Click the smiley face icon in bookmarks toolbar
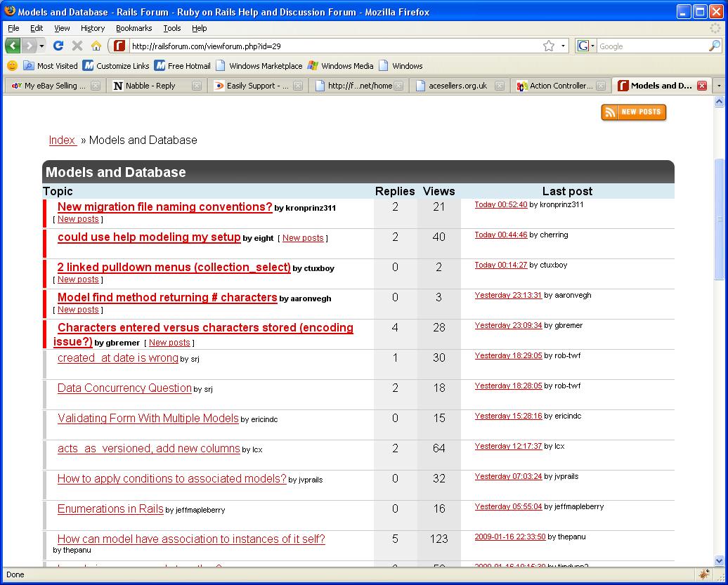 12,65
